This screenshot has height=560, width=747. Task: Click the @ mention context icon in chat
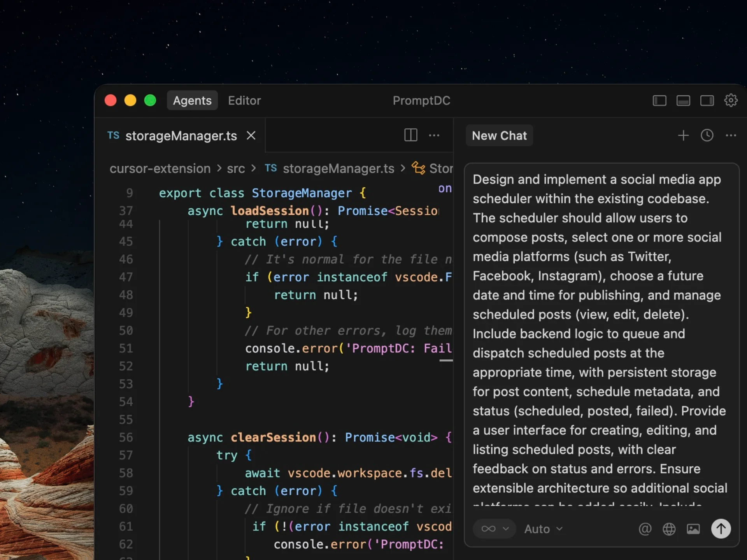click(x=645, y=529)
